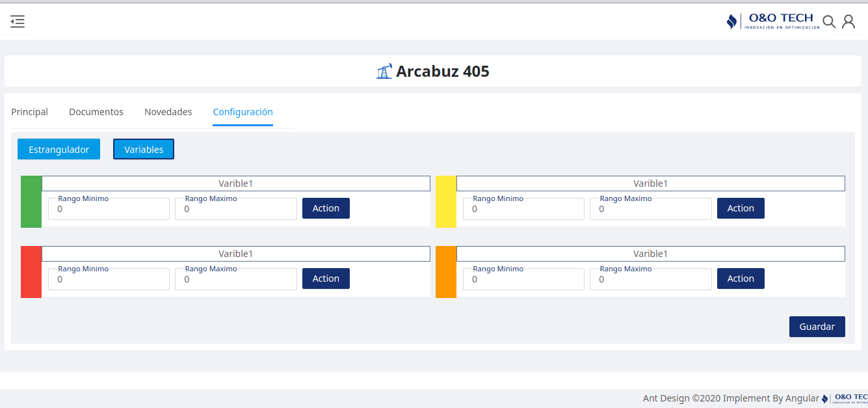Switch to the Principal tab
The image size is (868, 408).
pyautogui.click(x=29, y=112)
